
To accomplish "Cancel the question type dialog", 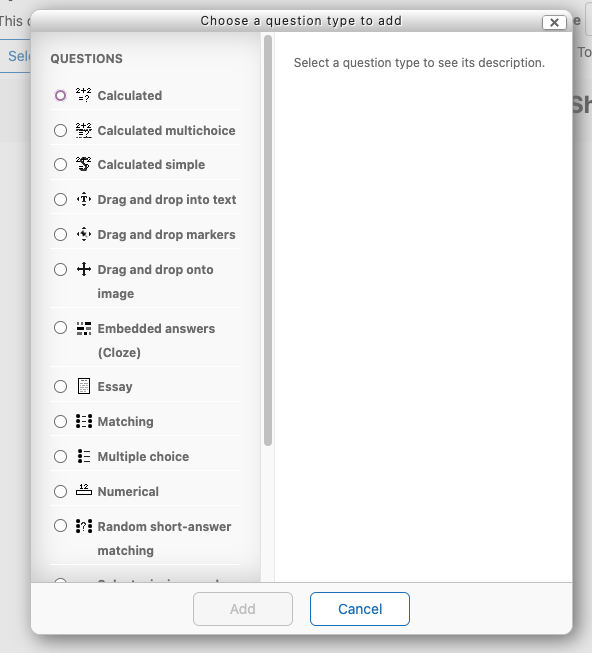I will [x=360, y=609].
